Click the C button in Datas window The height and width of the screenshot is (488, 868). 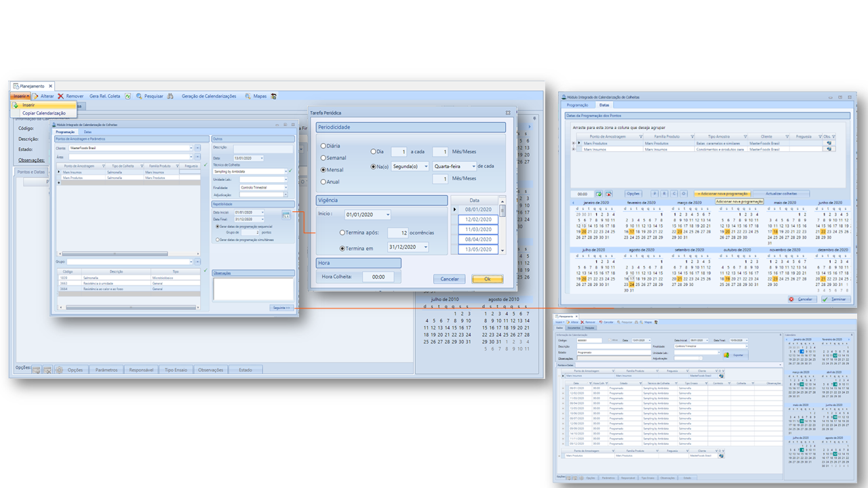(x=674, y=194)
